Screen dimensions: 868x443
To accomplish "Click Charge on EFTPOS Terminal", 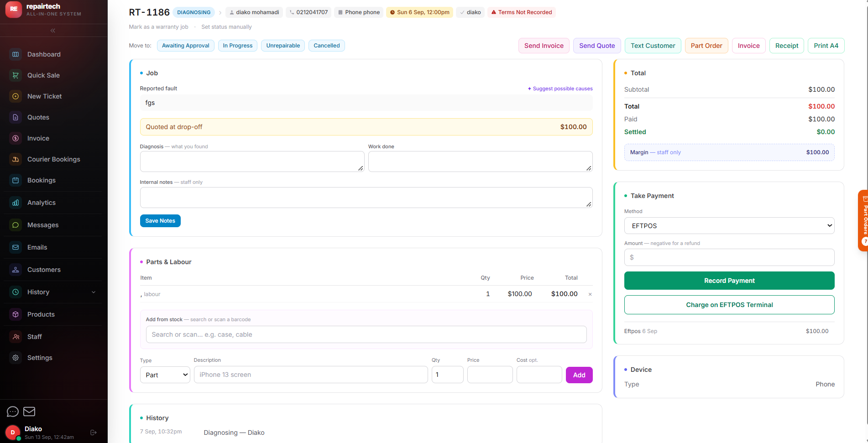I will pos(729,305).
